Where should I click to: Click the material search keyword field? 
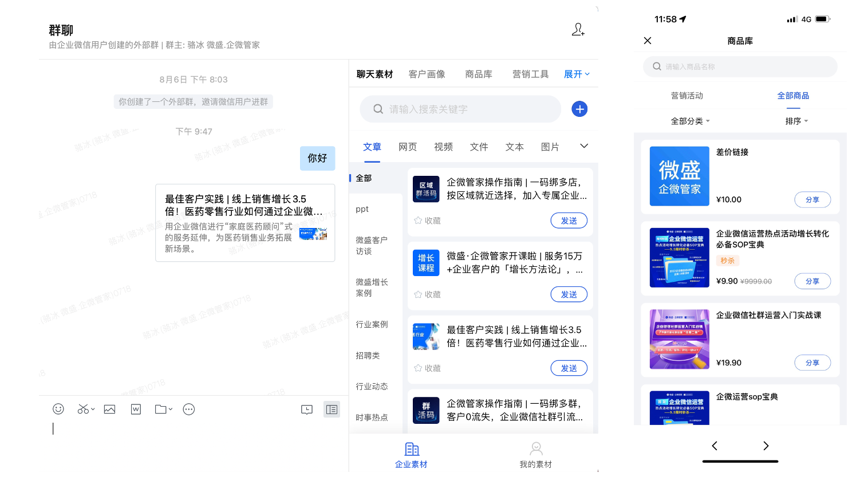460,109
